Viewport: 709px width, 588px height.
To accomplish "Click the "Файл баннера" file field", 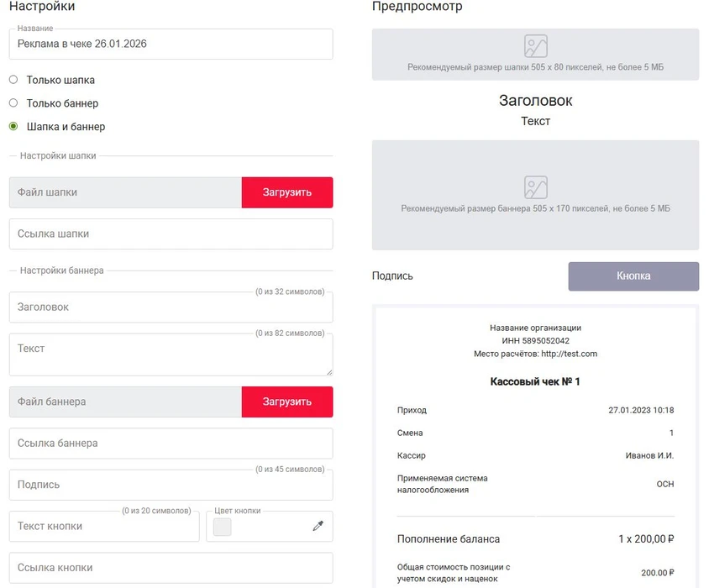I will click(125, 402).
